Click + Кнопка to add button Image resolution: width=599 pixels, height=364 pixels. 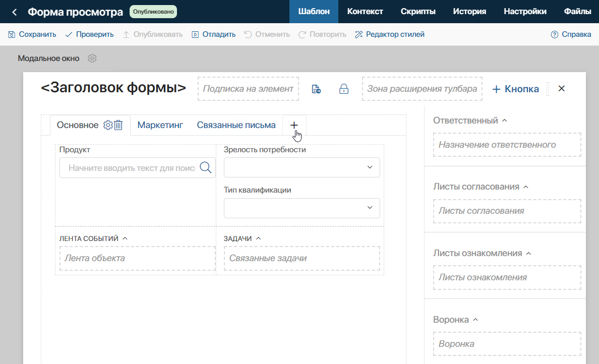point(515,89)
